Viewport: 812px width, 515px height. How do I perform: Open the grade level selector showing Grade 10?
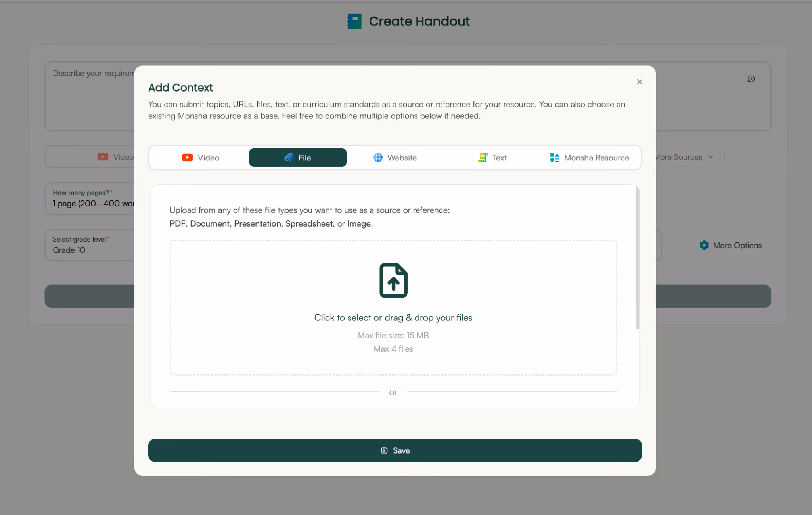91,245
